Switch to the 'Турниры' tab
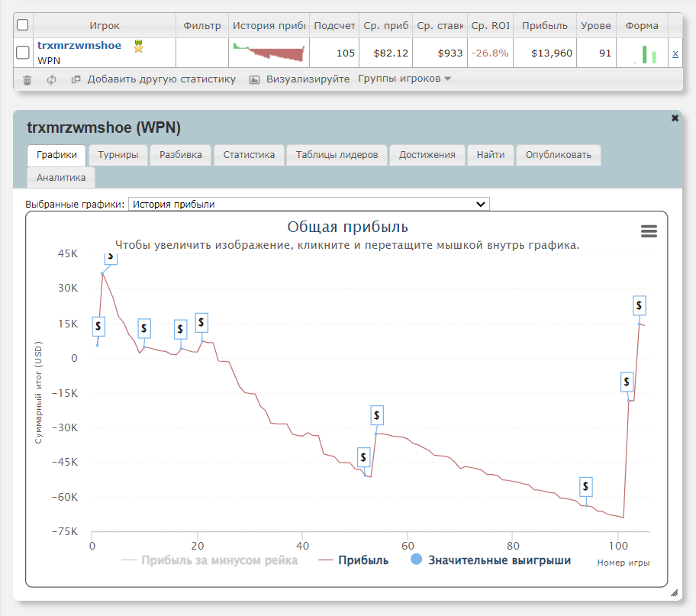This screenshot has width=696, height=616. [x=118, y=155]
